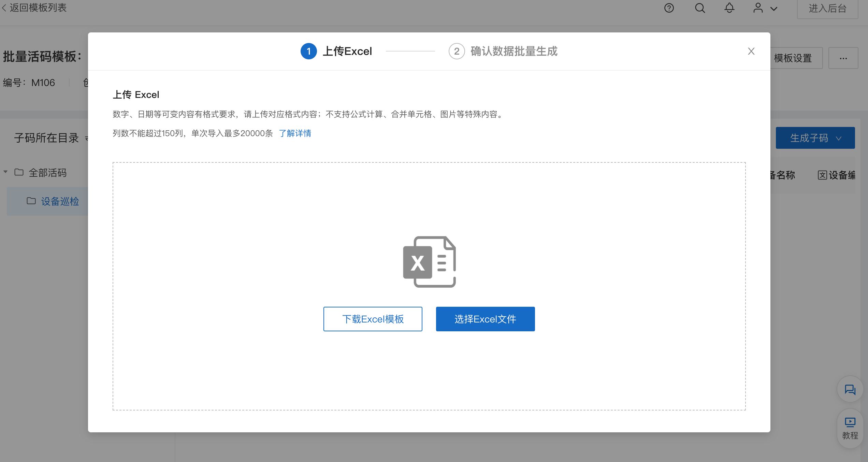Click the user account icon
Viewport: 868px width, 462px height.
[758, 8]
